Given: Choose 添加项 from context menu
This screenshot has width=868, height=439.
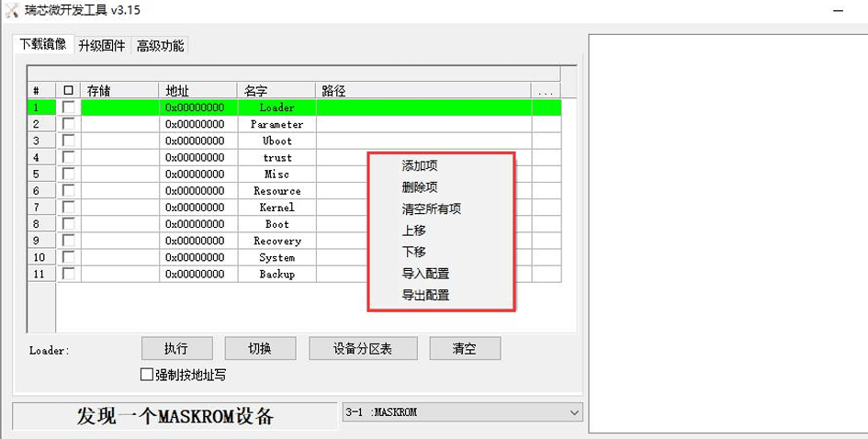Looking at the screenshot, I should [420, 166].
